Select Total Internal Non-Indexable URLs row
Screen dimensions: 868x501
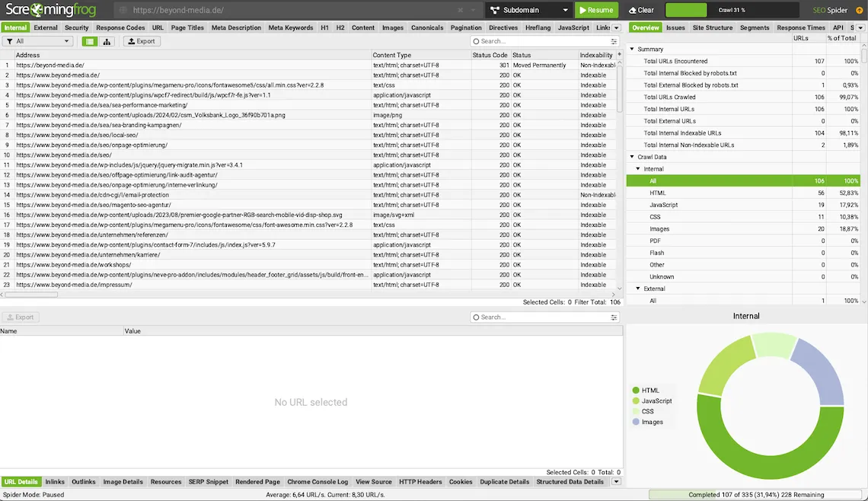[743, 145]
